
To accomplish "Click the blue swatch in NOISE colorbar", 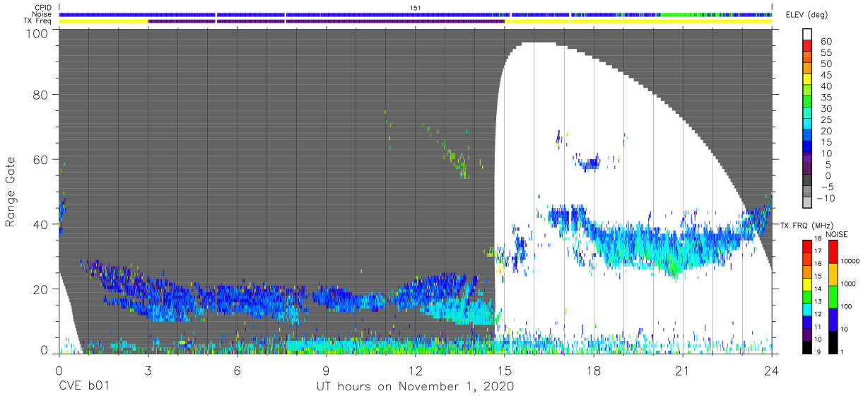I will tap(832, 319).
